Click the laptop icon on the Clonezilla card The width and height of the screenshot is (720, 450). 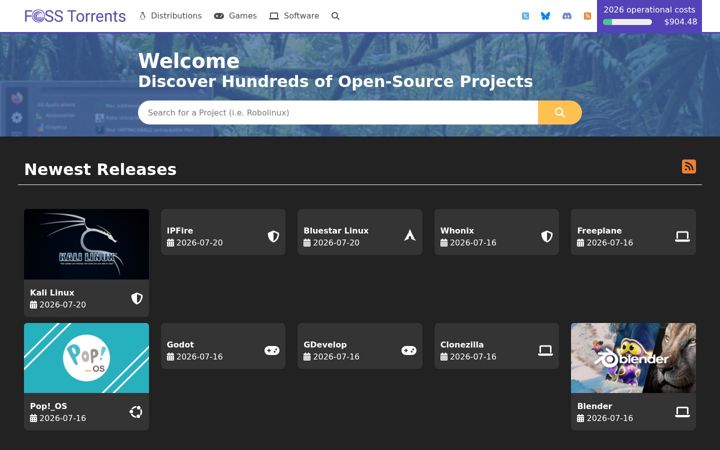click(x=546, y=350)
